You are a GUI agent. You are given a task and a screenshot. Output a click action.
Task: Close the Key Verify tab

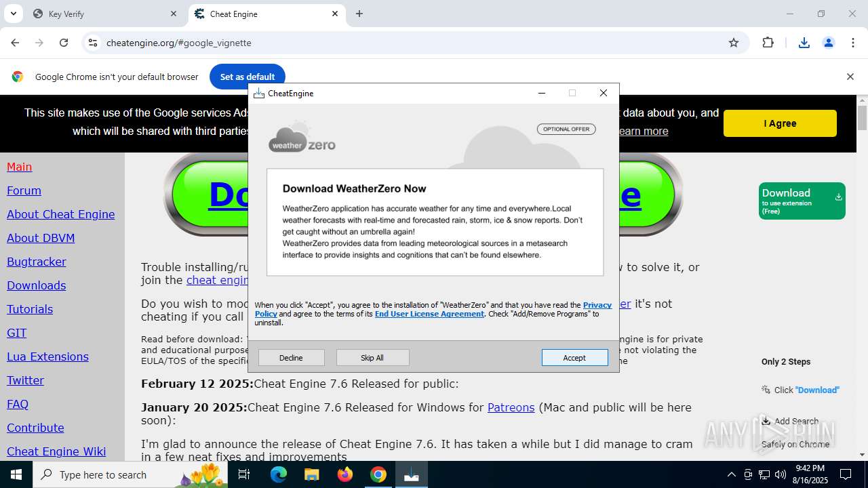(x=174, y=14)
